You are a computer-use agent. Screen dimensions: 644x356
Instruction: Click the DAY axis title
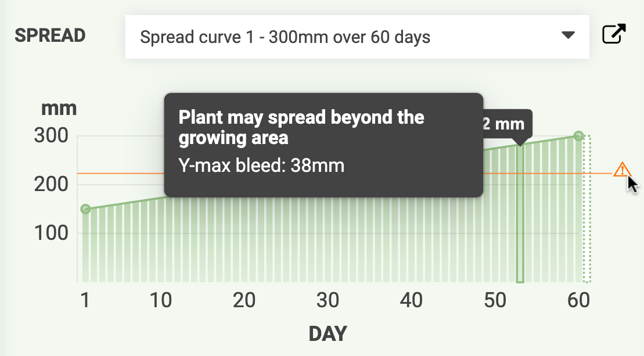(x=328, y=334)
